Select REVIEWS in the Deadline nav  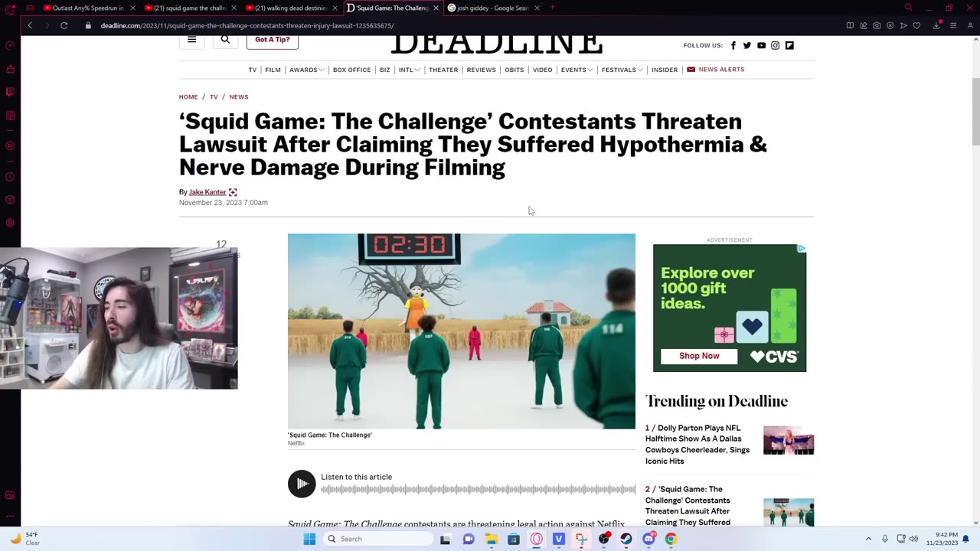pyautogui.click(x=481, y=70)
